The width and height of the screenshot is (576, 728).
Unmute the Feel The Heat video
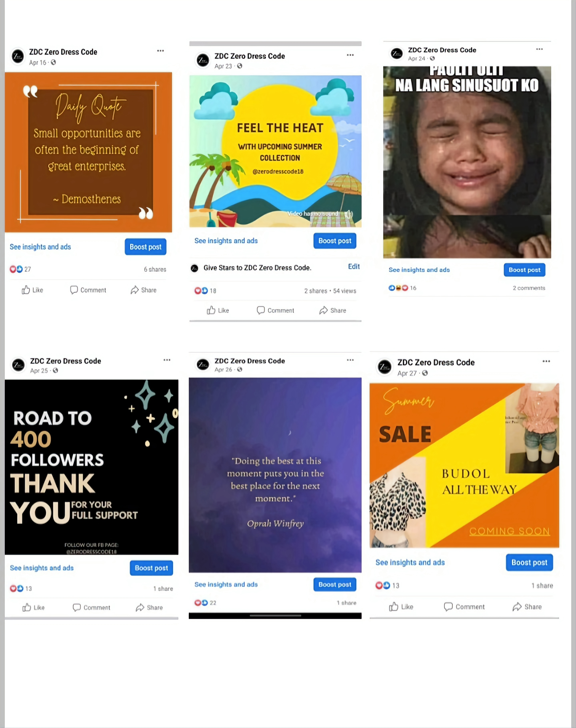349,214
